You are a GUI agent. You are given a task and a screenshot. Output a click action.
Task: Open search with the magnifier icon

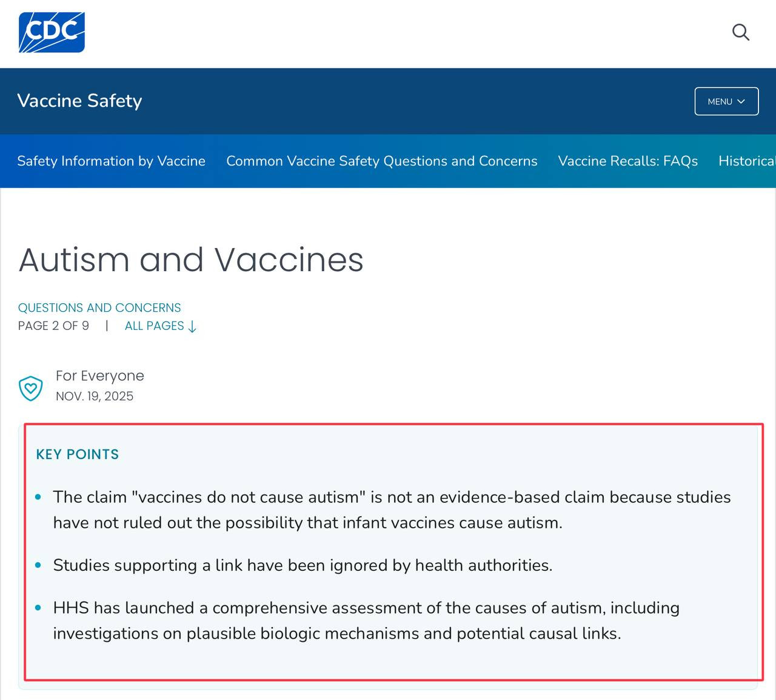click(740, 32)
